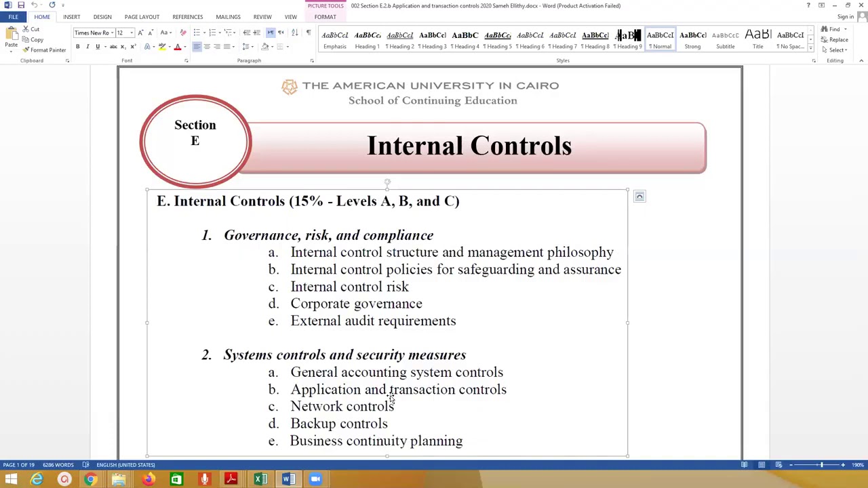Click the Replace command in Editing group
This screenshot has width=868, height=488.
click(x=834, y=39)
